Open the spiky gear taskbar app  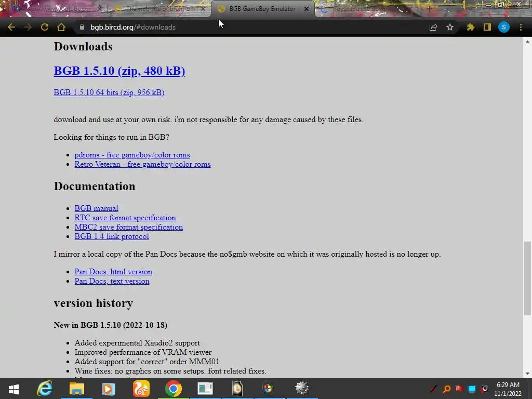302,389
